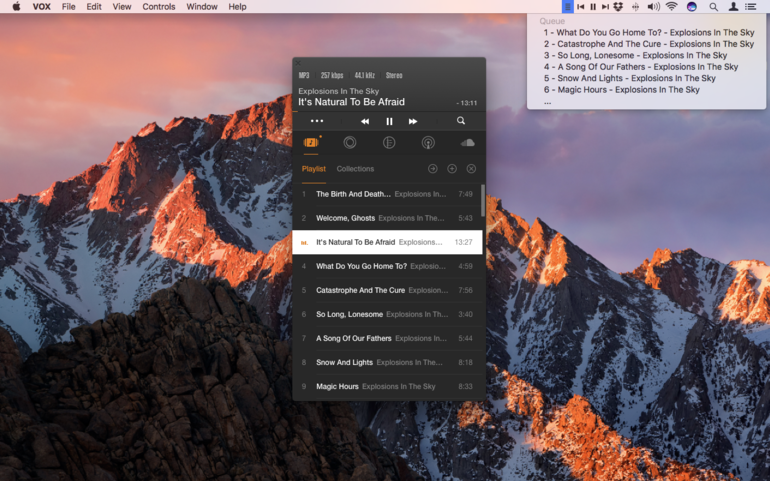The image size is (770, 481).
Task: Click the 257 kbps bitrate label
Action: coord(332,75)
